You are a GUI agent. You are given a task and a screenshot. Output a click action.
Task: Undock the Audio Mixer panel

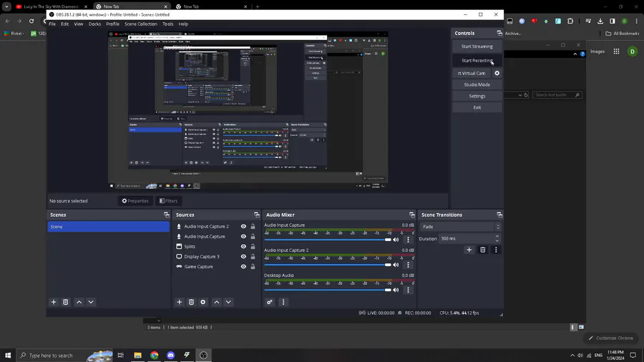(412, 215)
